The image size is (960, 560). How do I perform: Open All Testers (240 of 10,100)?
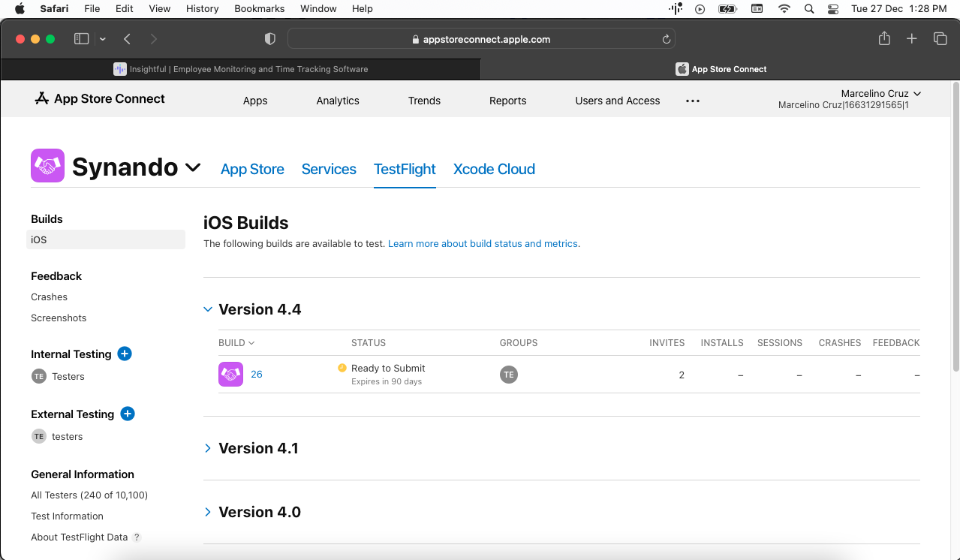coord(89,495)
